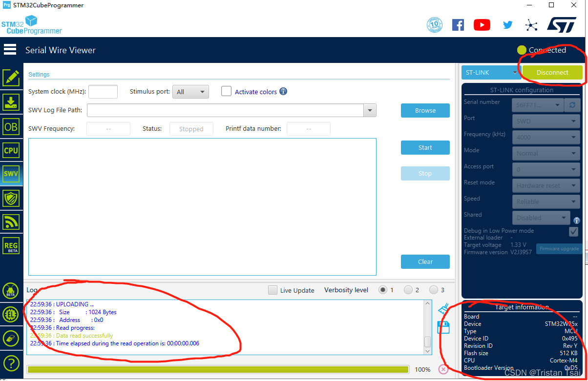
Task: Click the Stop button
Action: 425,173
